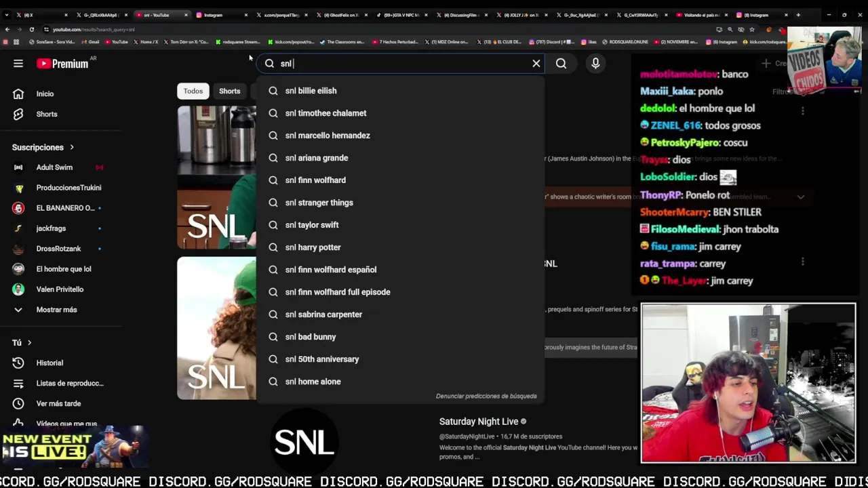This screenshot has width=868, height=488.
Task: Click the magnifier search submit button
Action: 561,63
